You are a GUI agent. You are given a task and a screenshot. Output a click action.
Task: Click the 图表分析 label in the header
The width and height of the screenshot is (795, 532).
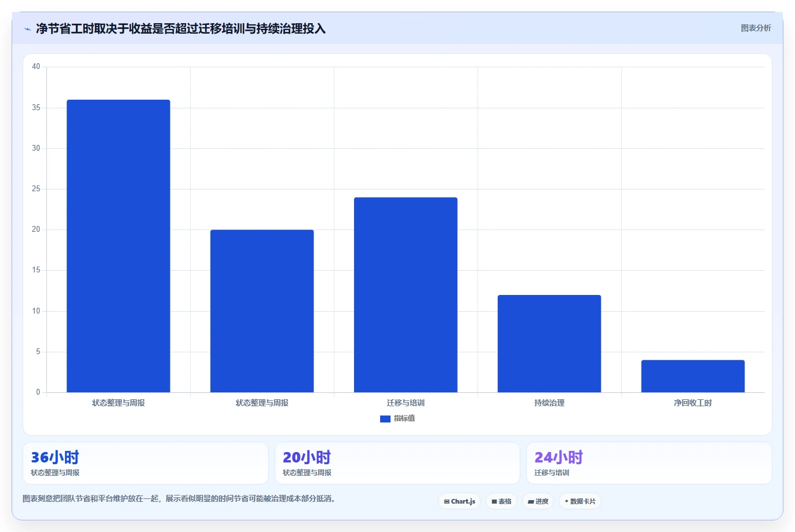click(x=756, y=28)
